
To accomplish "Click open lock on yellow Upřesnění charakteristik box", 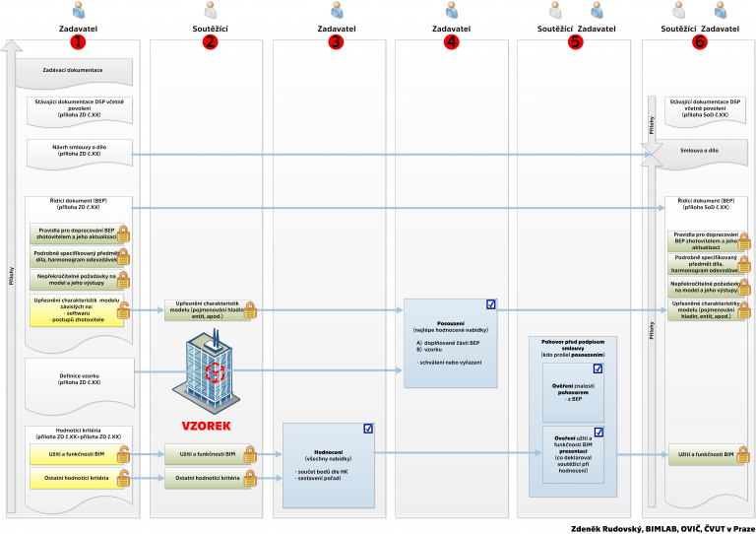I will coord(124,313).
